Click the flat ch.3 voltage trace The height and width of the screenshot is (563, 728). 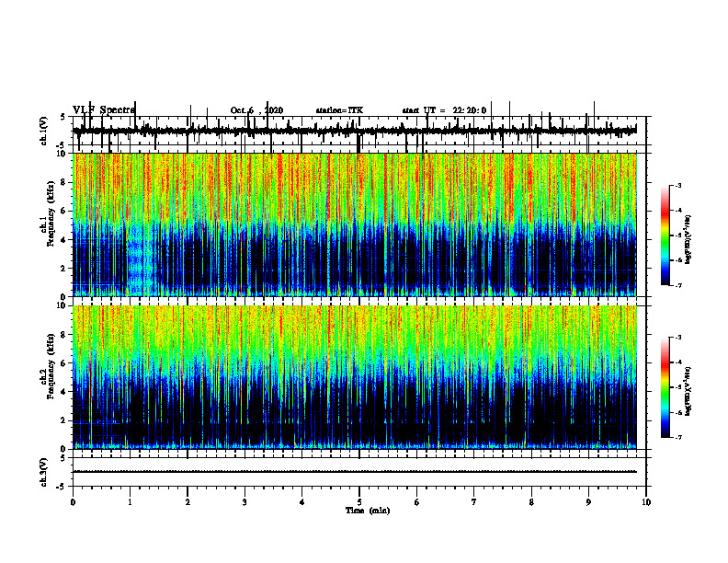pos(355,472)
